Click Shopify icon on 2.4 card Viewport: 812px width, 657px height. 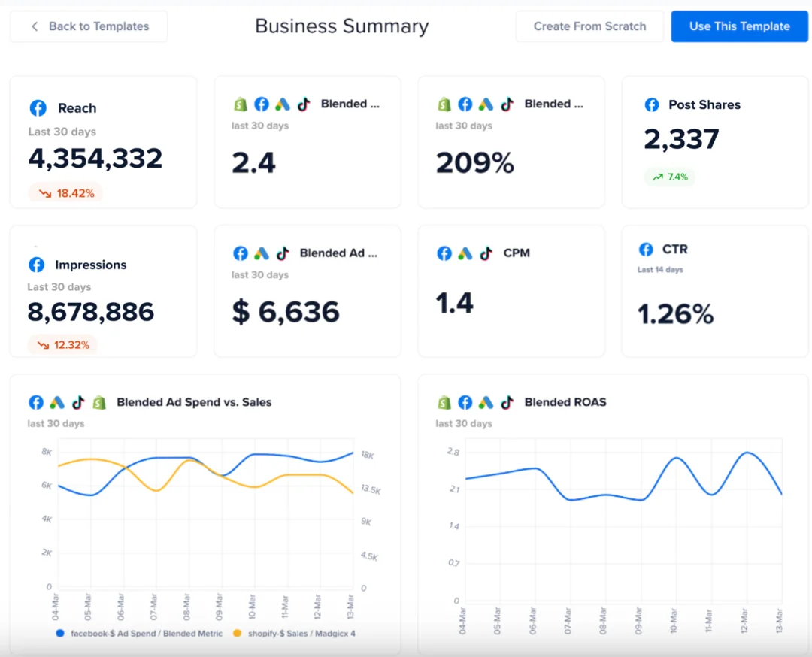[x=241, y=104]
